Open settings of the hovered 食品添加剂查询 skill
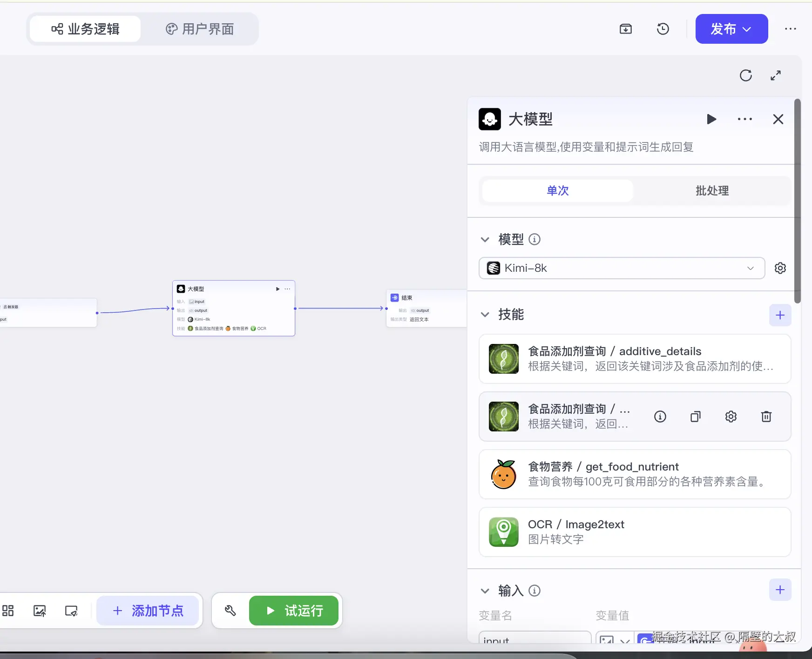The height and width of the screenshot is (659, 812). pos(731,417)
